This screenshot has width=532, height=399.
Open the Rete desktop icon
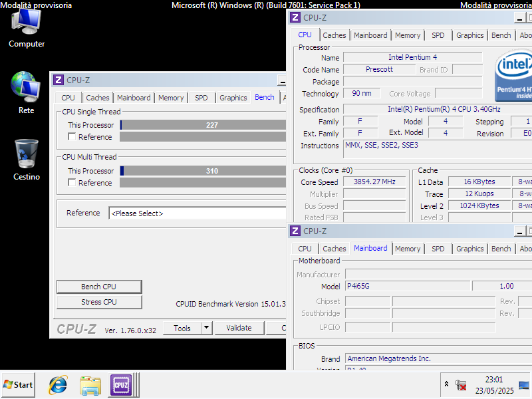coord(25,86)
